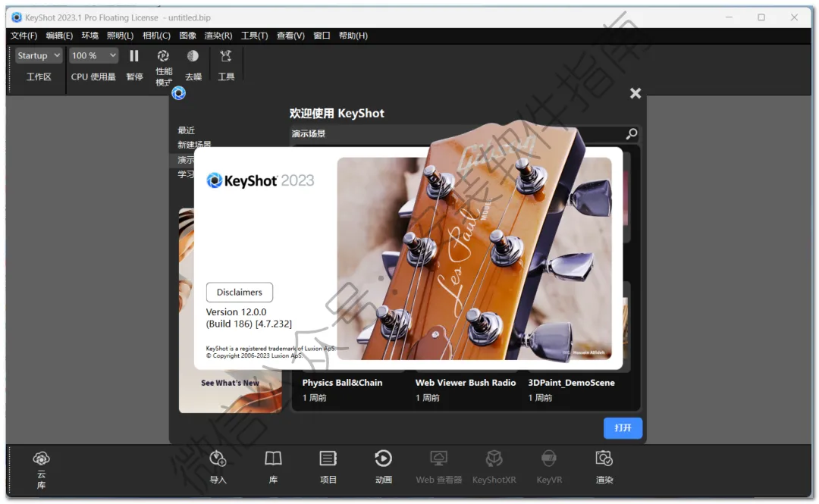The height and width of the screenshot is (504, 819).
Task: Open the 图像 menu
Action: (x=187, y=36)
